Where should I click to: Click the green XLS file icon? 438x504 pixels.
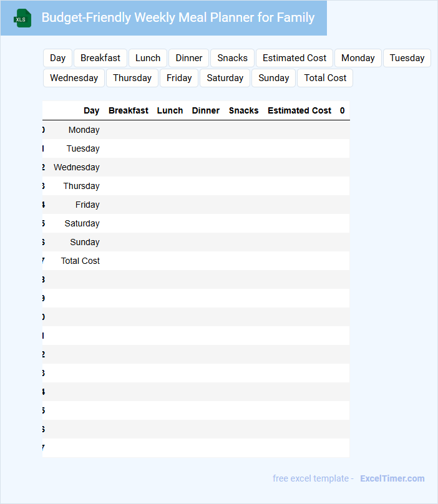tap(22, 18)
